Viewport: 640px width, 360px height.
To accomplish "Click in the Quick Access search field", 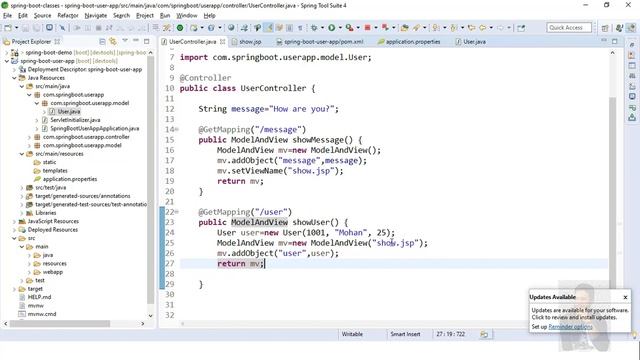I will click(569, 28).
